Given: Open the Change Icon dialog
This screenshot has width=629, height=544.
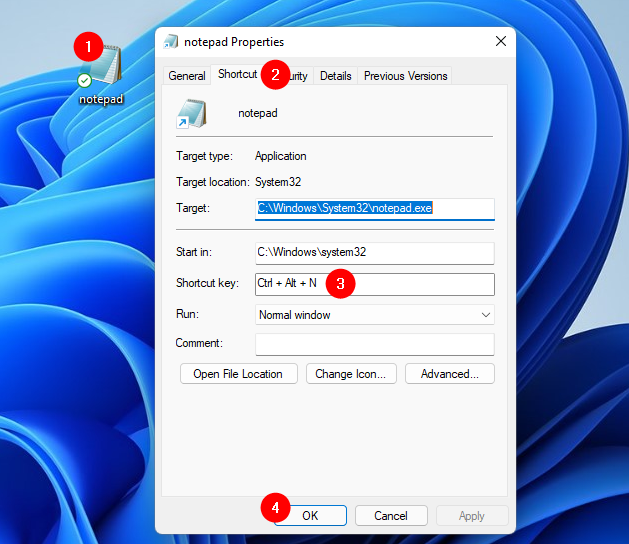Looking at the screenshot, I should coord(351,374).
